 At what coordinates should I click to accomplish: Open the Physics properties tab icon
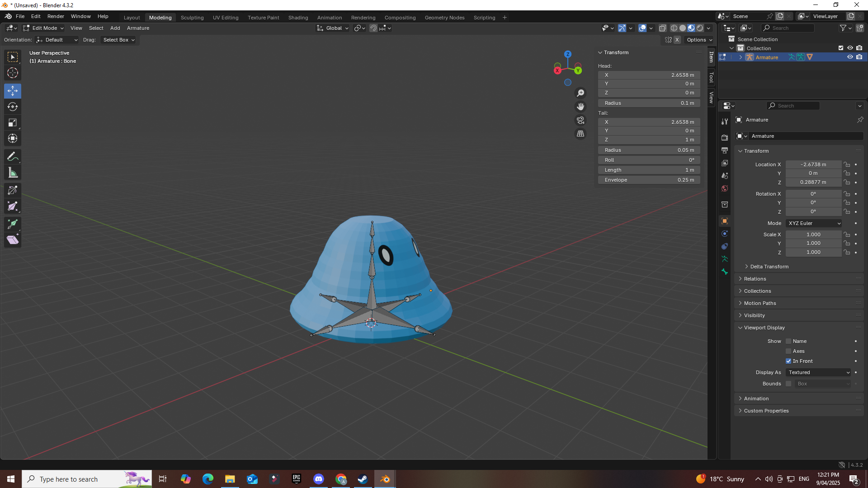725,234
